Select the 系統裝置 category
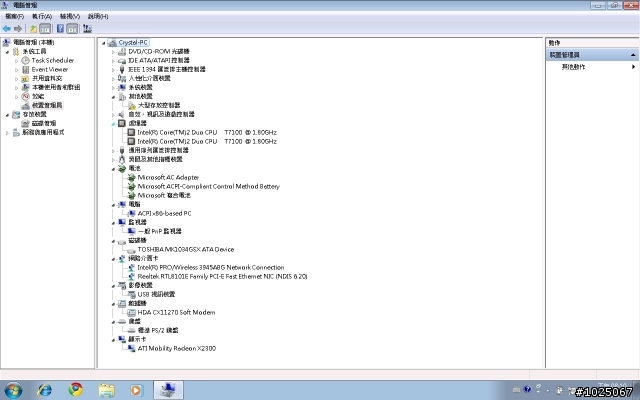 (140, 87)
